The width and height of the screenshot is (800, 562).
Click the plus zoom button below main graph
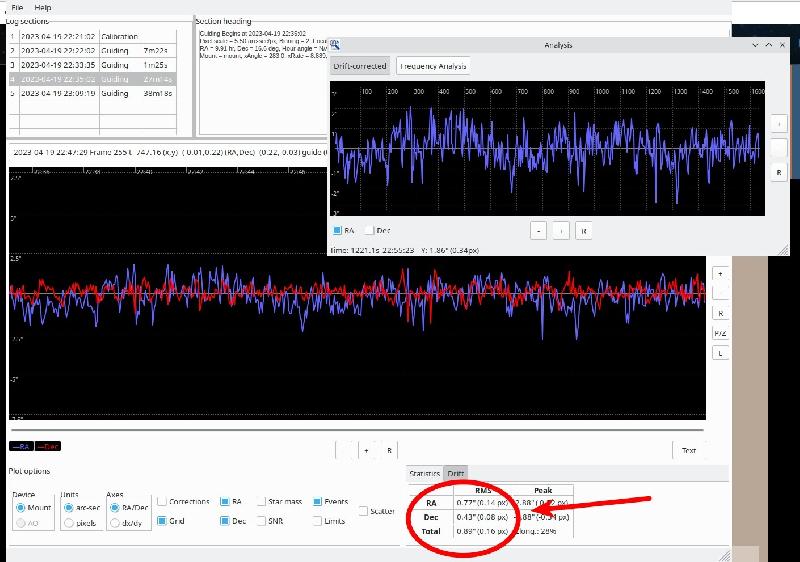click(x=366, y=451)
